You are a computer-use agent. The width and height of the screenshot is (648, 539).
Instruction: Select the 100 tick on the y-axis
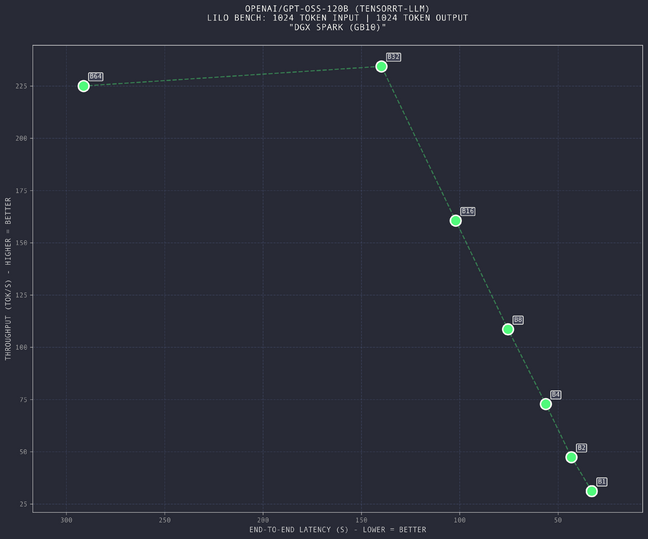pyautogui.click(x=19, y=347)
